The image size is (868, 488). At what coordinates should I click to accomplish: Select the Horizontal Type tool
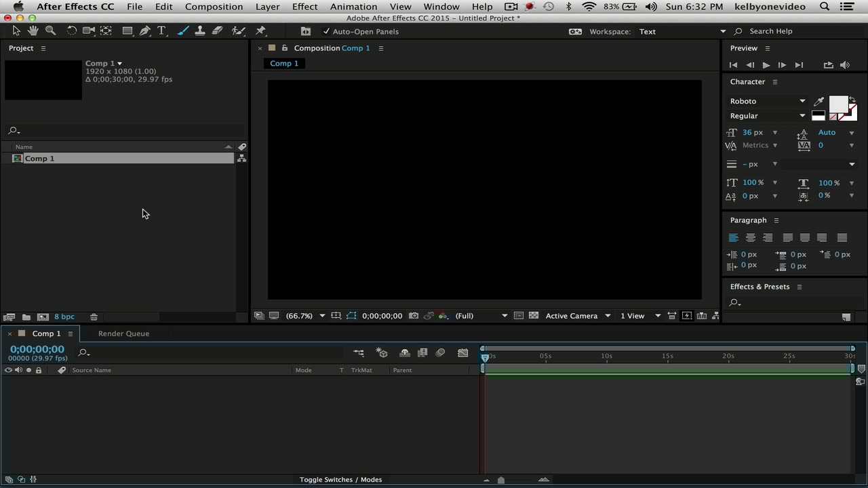tap(162, 30)
